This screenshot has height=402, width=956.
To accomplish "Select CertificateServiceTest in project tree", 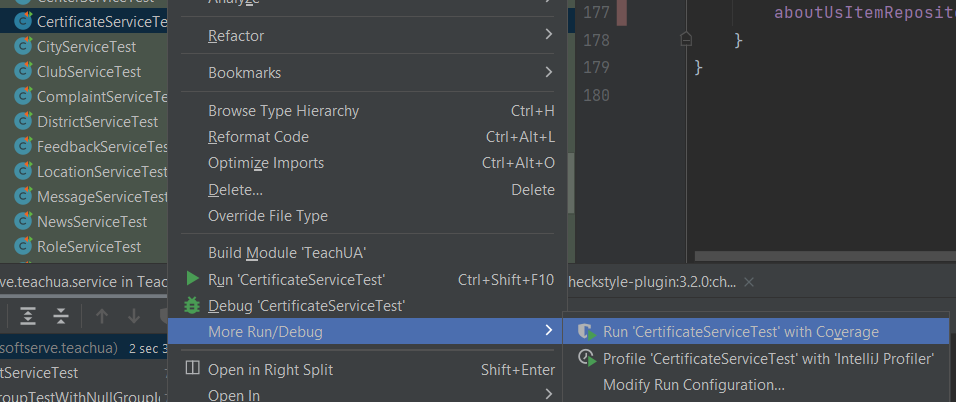I will (84, 21).
